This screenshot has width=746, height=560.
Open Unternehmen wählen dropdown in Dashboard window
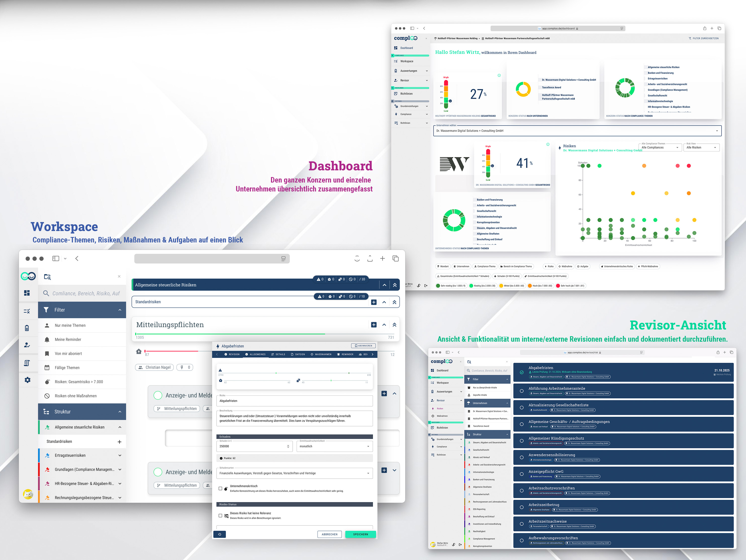[x=577, y=131]
